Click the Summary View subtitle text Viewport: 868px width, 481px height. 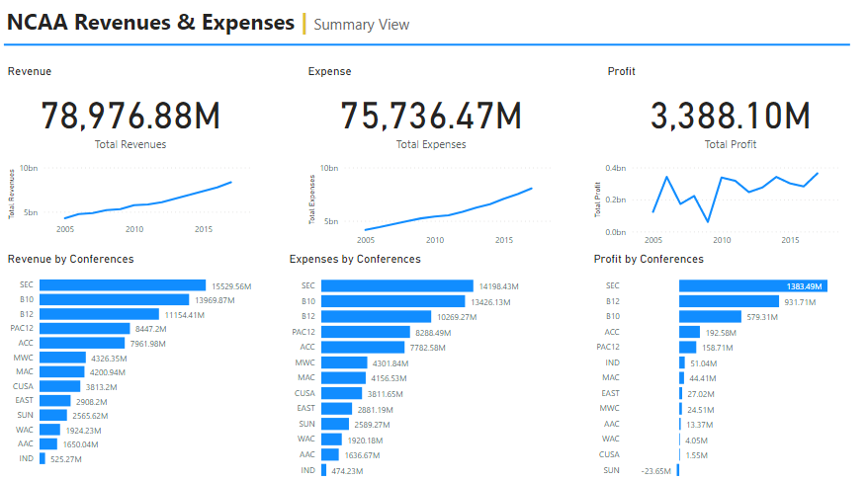coord(362,25)
